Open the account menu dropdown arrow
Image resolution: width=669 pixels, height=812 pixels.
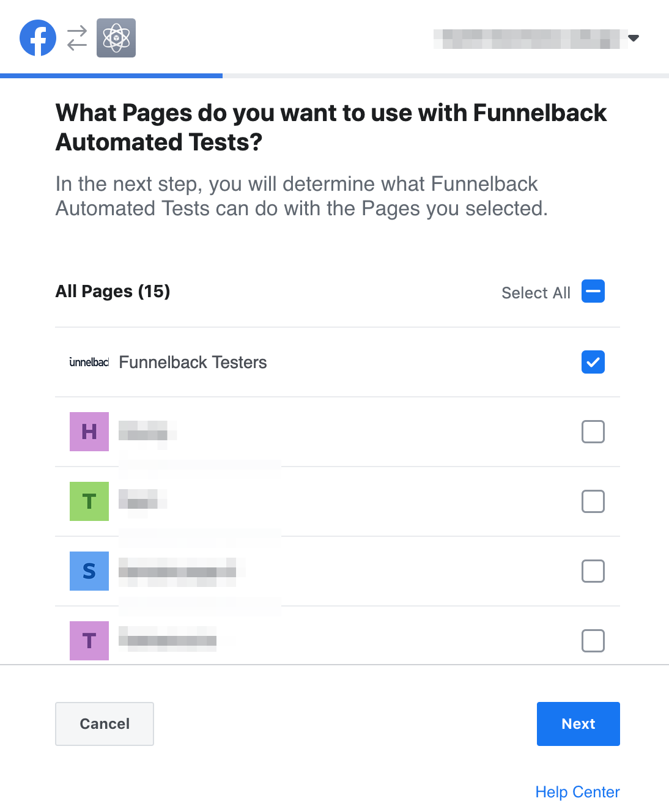coord(634,38)
